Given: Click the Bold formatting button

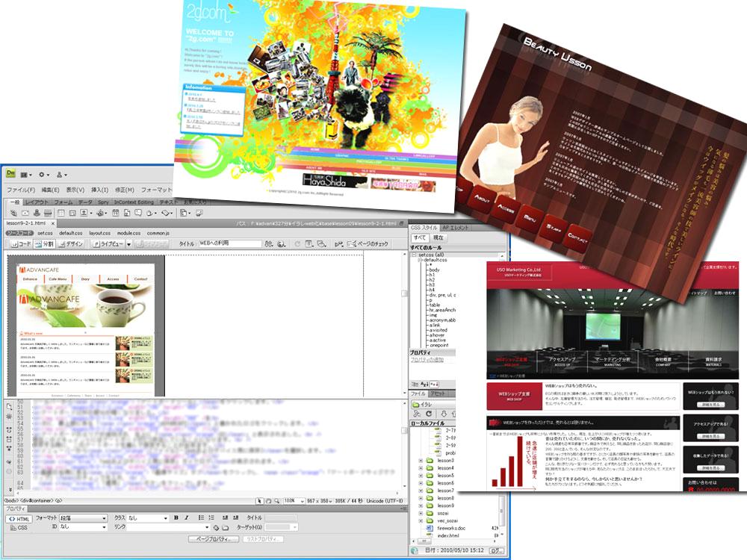Looking at the screenshot, I should (176, 517).
